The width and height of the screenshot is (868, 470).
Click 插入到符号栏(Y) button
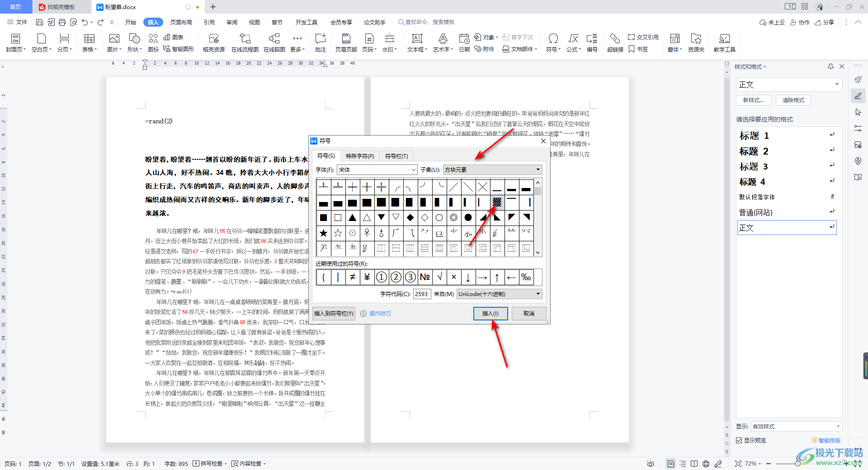coord(334,313)
